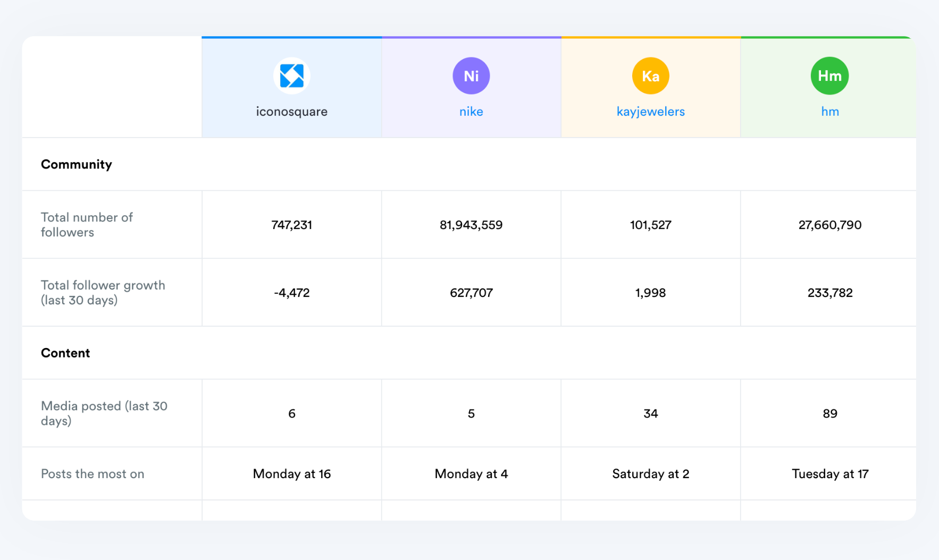Select Nike's total followers value 81,943,559
This screenshot has width=939, height=560.
(x=471, y=224)
